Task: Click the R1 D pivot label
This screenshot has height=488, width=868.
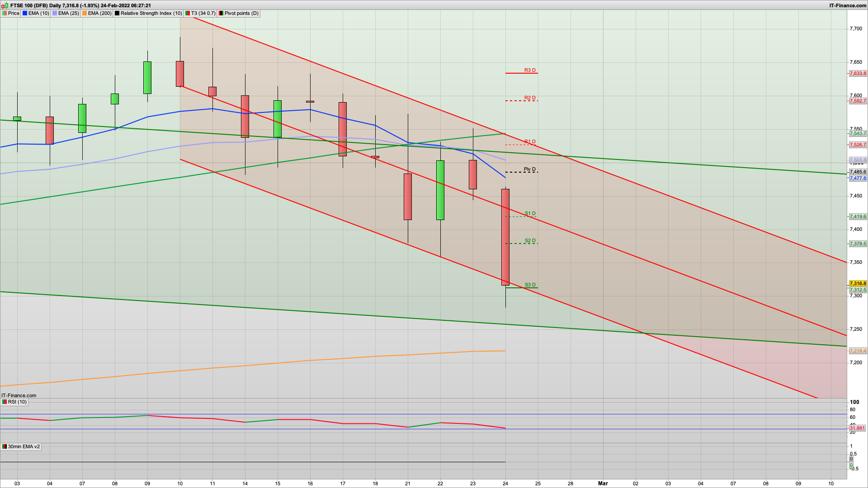Action: 530,141
